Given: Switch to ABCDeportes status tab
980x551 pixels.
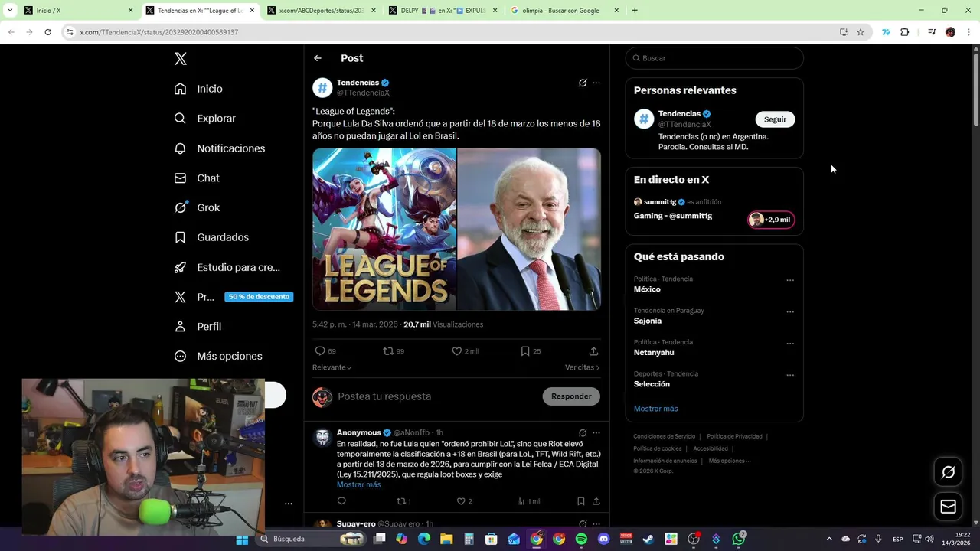Looking at the screenshot, I should click(321, 11).
